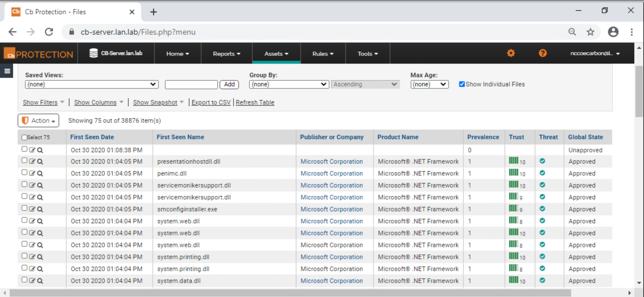
Task: Click the horizontal page scrollbar
Action: pos(291,293)
